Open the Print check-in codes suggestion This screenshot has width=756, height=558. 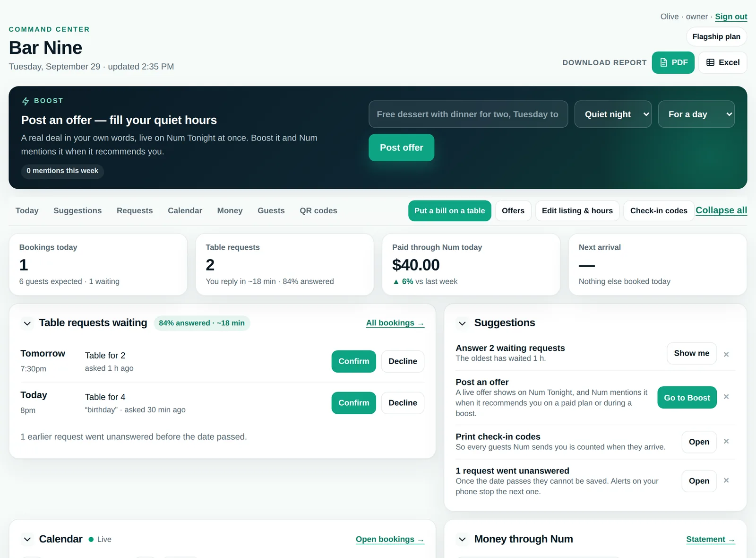(x=699, y=442)
